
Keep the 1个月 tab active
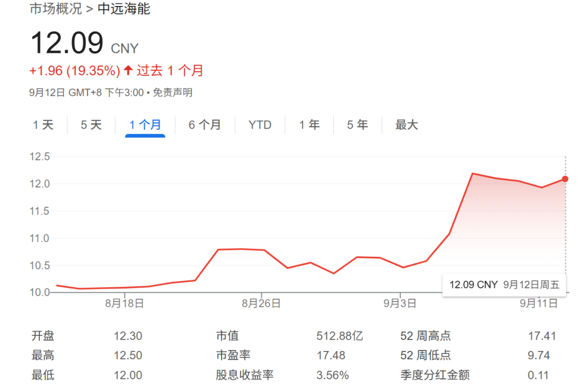tap(145, 125)
